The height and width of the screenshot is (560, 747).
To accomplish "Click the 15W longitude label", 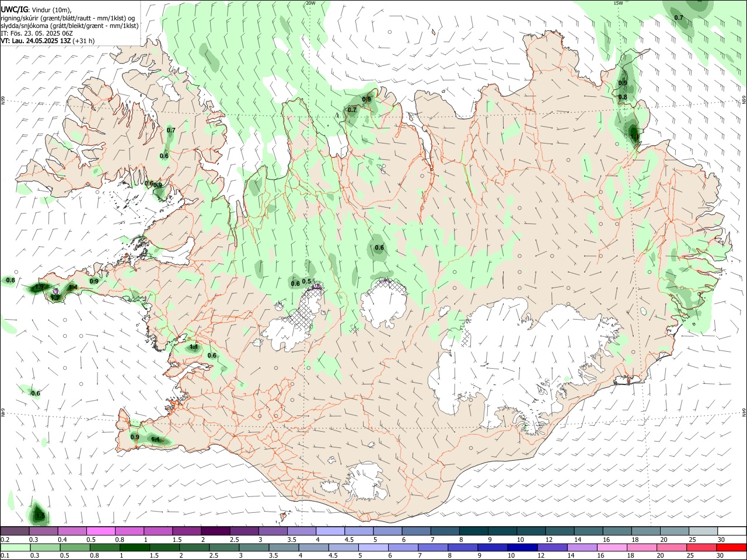I will [618, 3].
